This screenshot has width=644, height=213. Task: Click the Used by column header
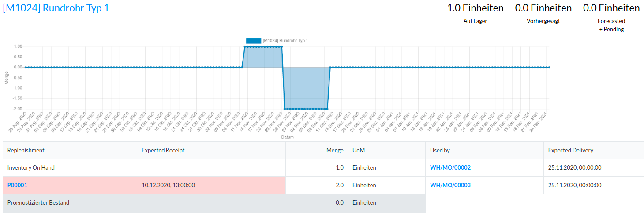[440, 150]
